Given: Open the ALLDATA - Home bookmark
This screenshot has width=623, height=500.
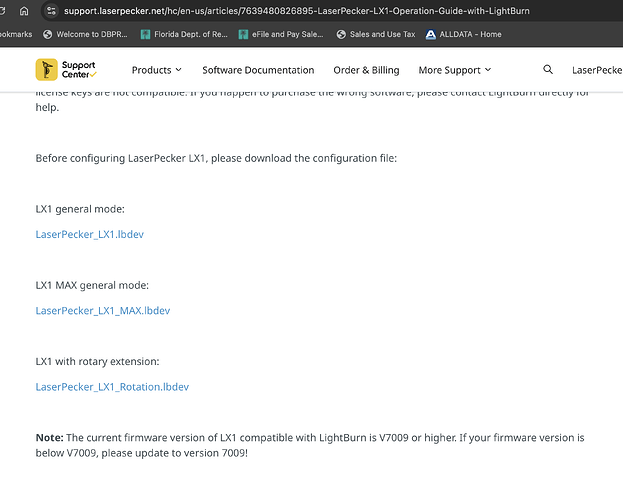Looking at the screenshot, I should (x=463, y=34).
